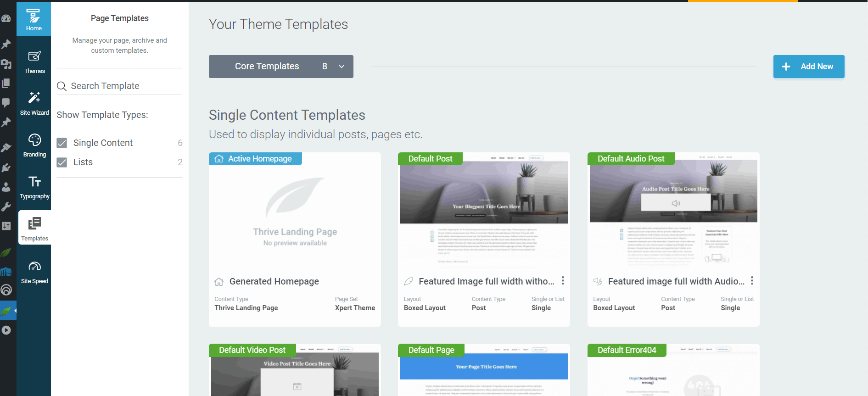Open the WordPress Users icon
This screenshot has width=868, height=396.
point(6,187)
